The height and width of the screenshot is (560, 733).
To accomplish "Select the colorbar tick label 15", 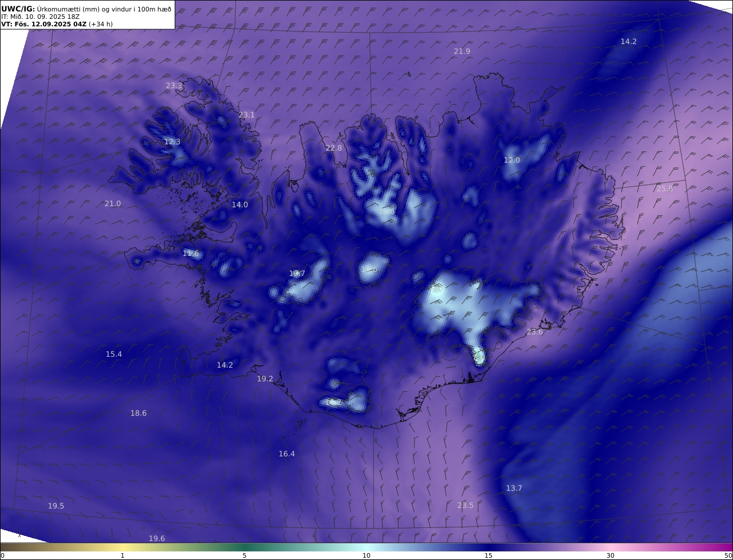I will click(x=488, y=556).
